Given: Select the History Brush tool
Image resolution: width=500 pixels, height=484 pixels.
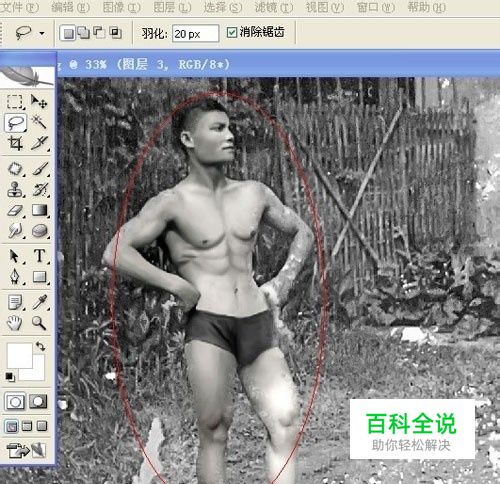Looking at the screenshot, I should pyautogui.click(x=39, y=190).
